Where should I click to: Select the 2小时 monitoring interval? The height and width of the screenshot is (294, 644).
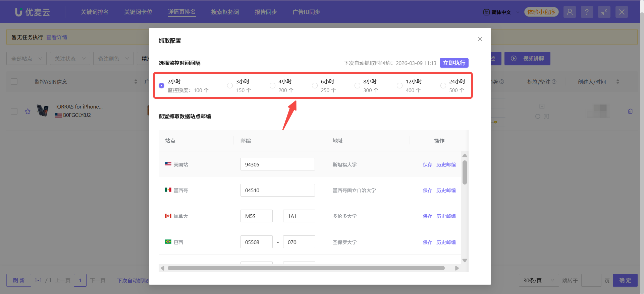coord(161,86)
